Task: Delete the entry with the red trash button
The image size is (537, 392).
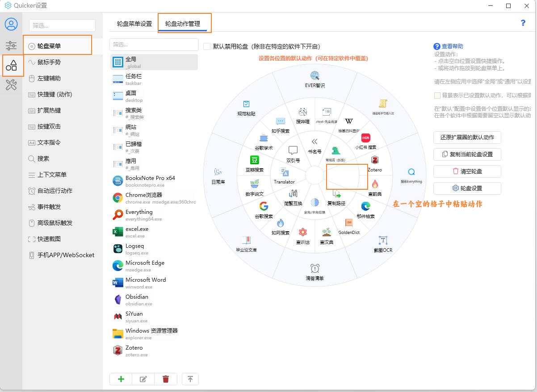Action: click(x=166, y=379)
